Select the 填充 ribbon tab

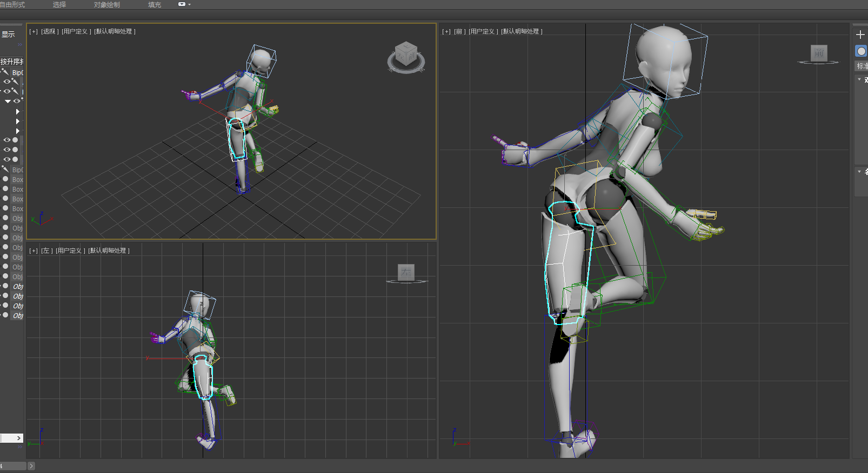[x=155, y=4]
